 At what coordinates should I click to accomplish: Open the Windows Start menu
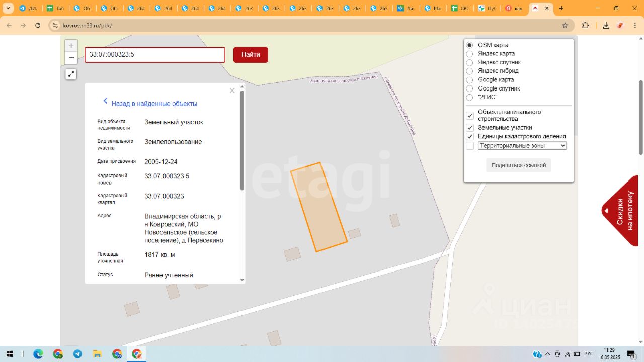click(x=10, y=354)
